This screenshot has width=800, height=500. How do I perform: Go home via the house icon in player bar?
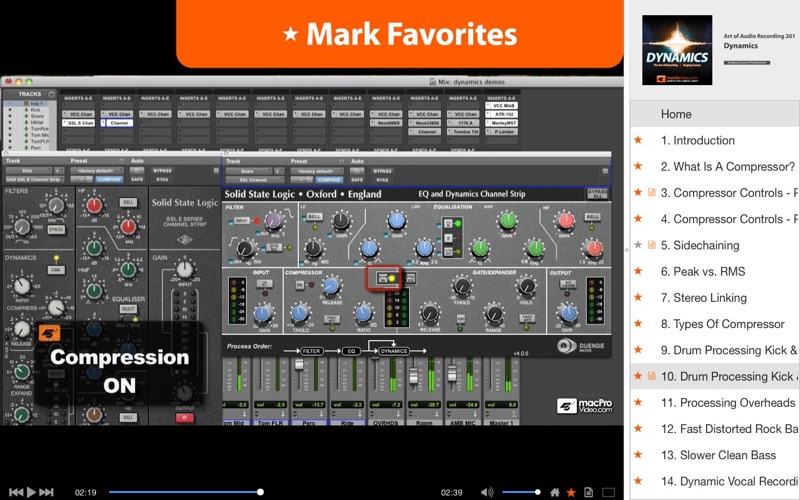pos(555,492)
